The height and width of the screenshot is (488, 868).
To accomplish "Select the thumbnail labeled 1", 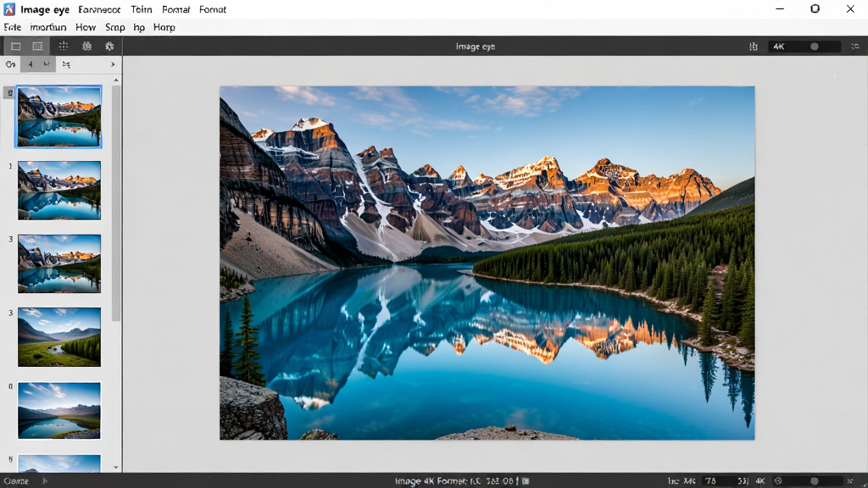I will point(59,191).
